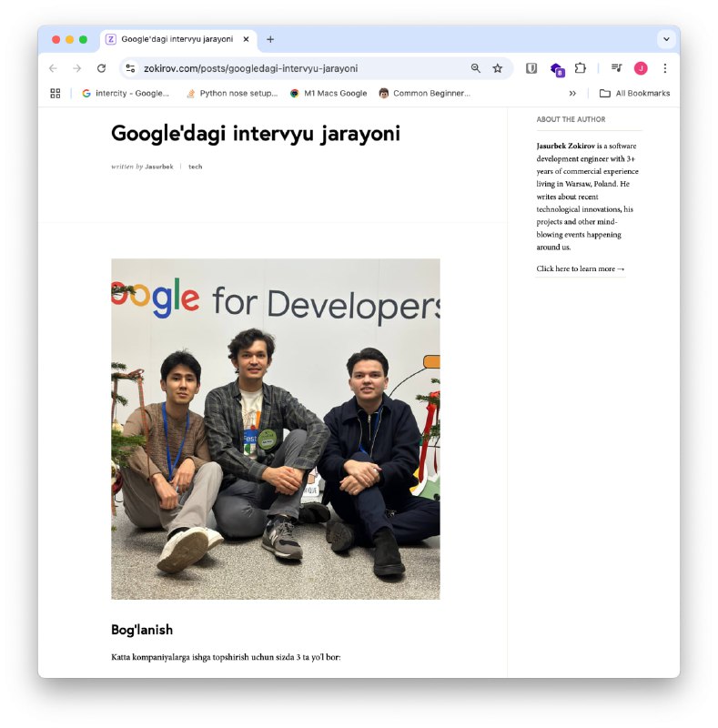This screenshot has width=718, height=728.
Task: Click the article title Google'dagi intervyu jarayoni
Action: (256, 134)
